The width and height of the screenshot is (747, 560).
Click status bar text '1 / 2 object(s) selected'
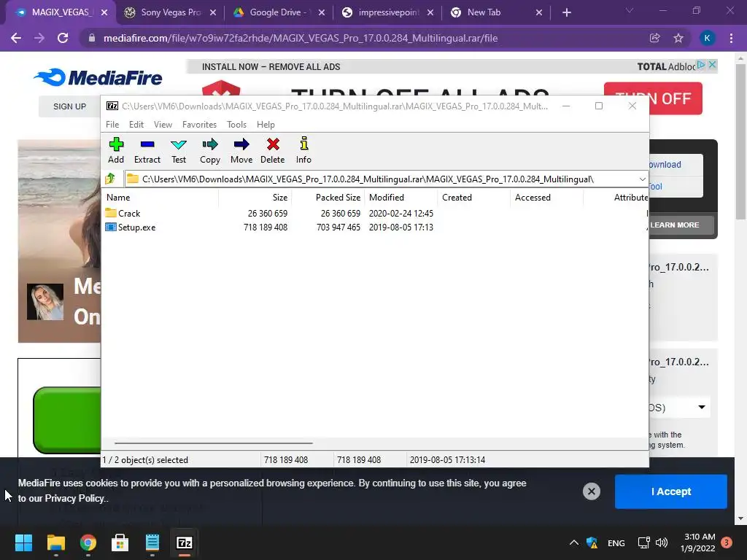(145, 460)
